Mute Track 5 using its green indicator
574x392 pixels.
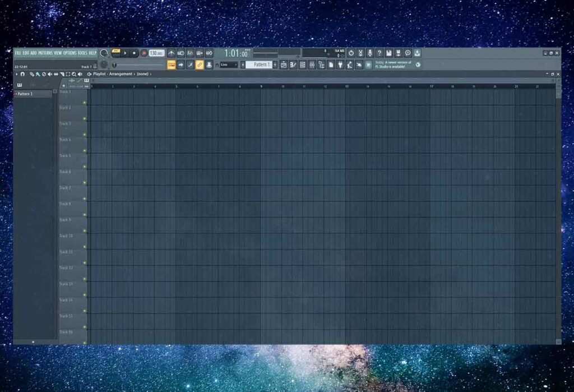pos(85,167)
